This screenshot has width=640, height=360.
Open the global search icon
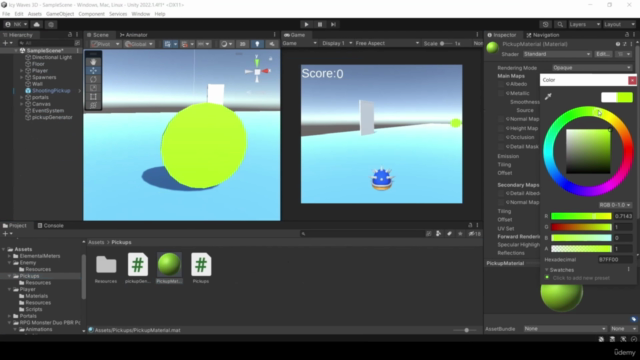click(x=560, y=24)
